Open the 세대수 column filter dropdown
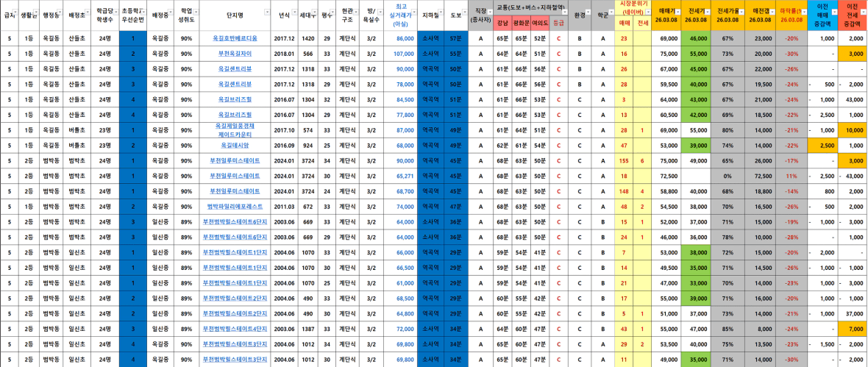868x367 pixels. [x=315, y=11]
